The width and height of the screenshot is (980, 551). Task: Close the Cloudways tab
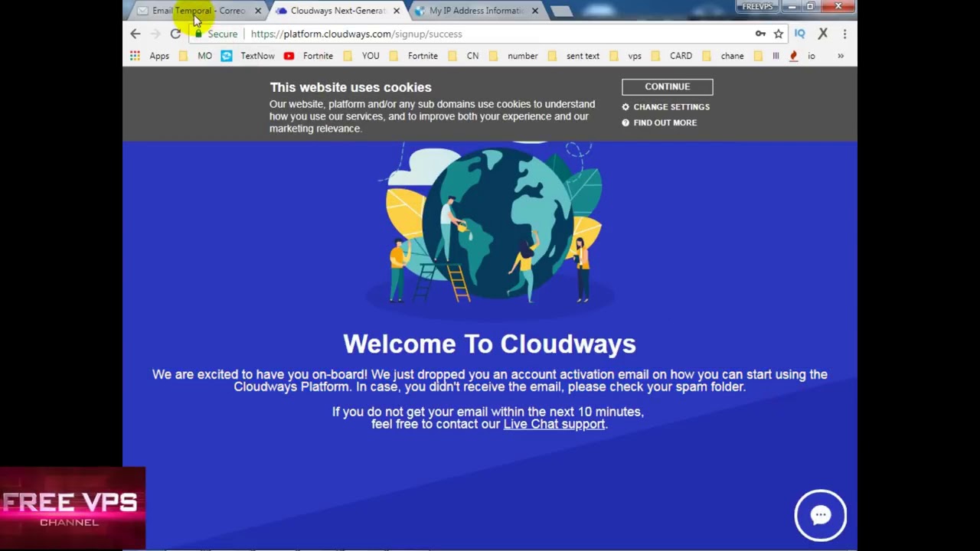point(397,11)
